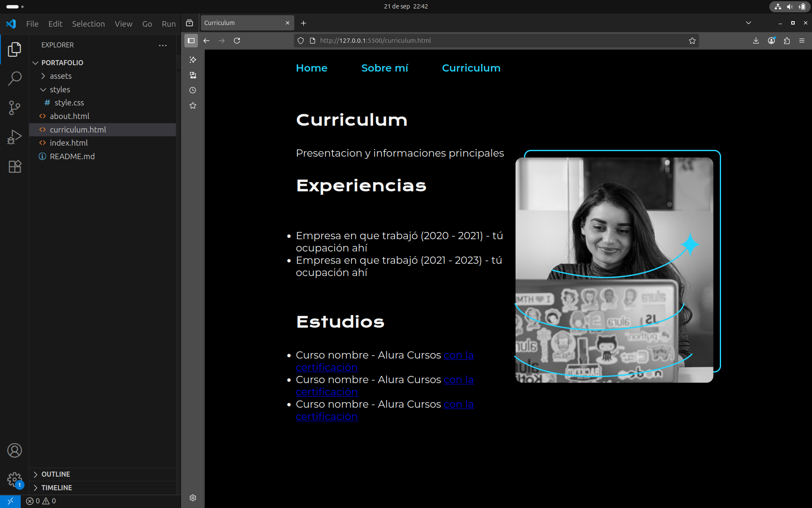
Task: Open the View menu
Action: [x=123, y=24]
